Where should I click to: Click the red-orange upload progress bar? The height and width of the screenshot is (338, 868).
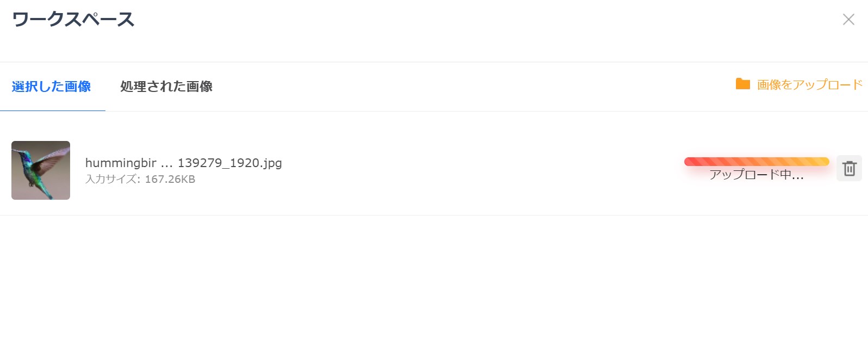756,161
